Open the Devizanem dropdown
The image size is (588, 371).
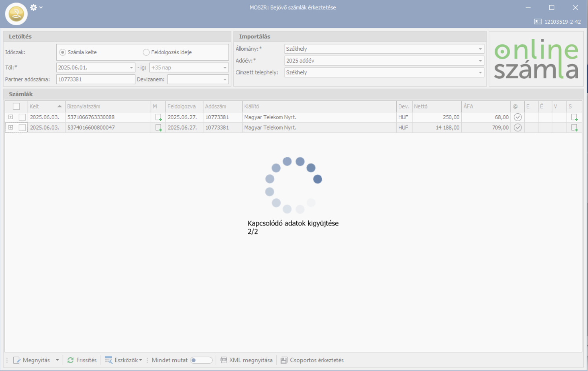(x=225, y=79)
